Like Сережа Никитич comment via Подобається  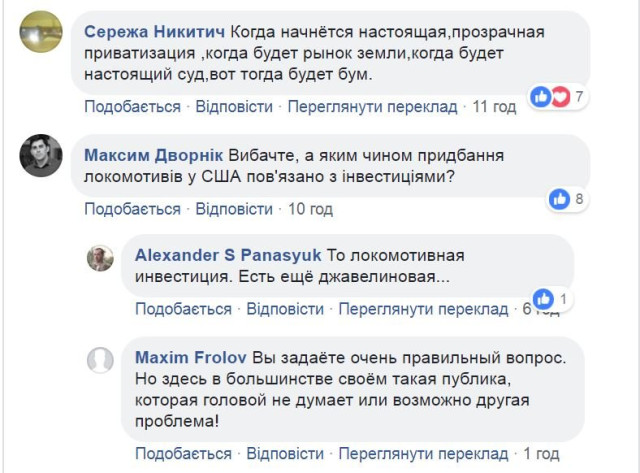click(132, 107)
